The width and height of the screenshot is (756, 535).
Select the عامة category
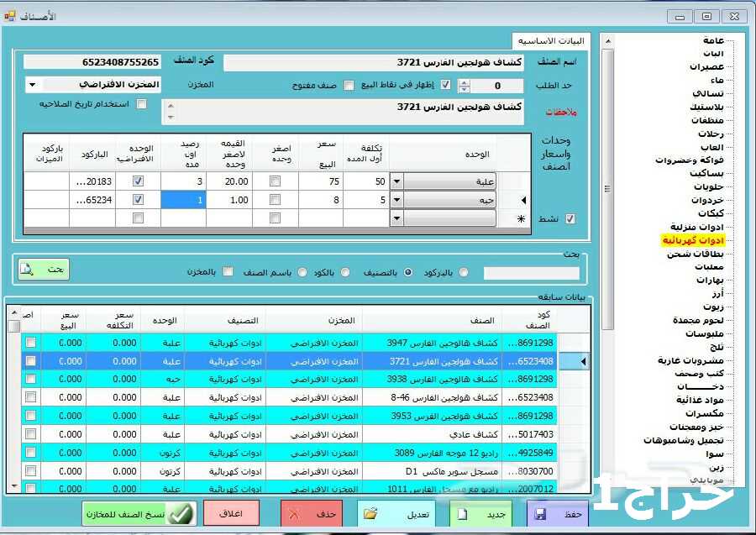713,40
